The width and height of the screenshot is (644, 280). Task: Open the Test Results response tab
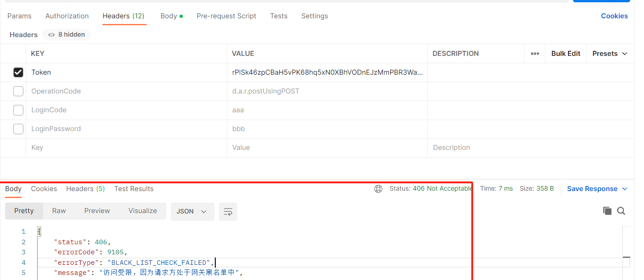click(134, 189)
